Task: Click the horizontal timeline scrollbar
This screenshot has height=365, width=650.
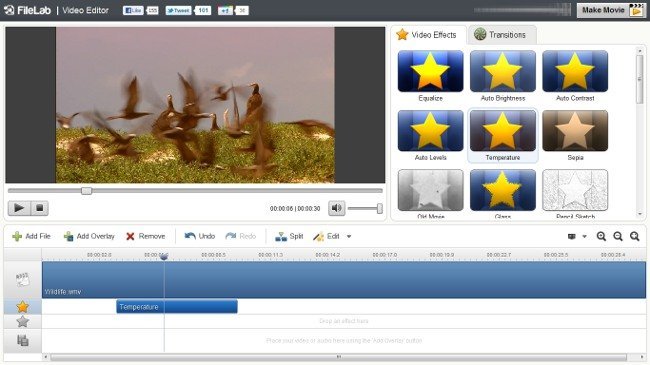Action: 338,357
